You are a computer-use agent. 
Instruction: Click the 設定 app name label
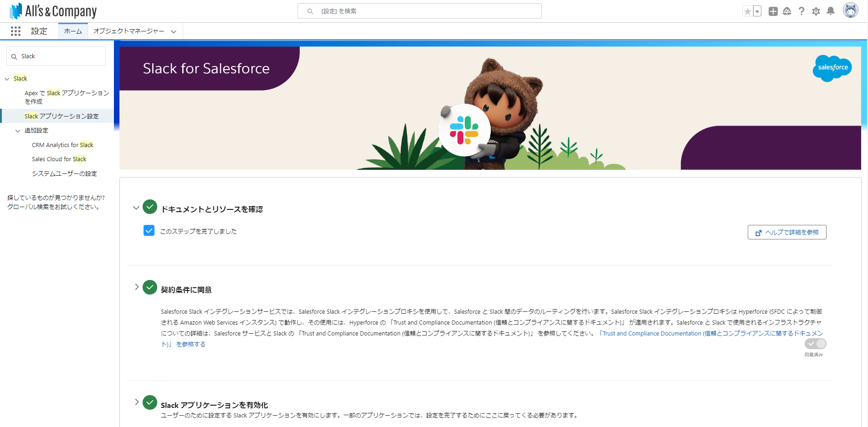pyautogui.click(x=39, y=31)
